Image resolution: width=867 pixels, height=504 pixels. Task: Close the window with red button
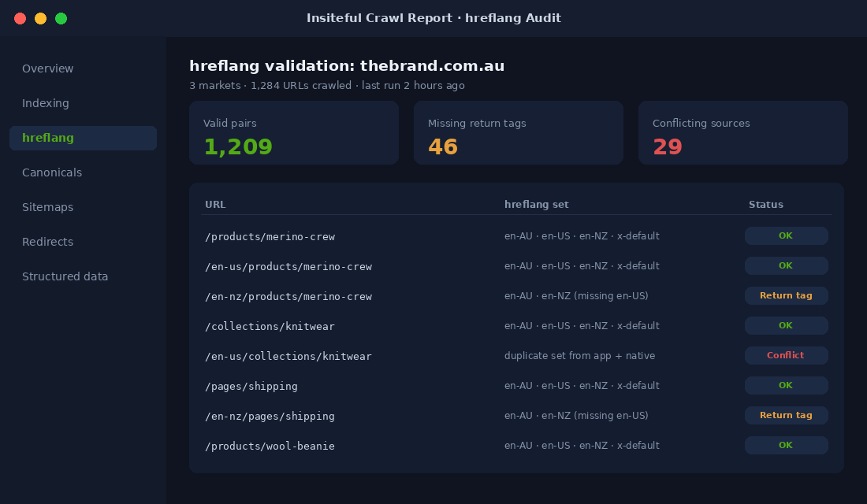(20, 18)
